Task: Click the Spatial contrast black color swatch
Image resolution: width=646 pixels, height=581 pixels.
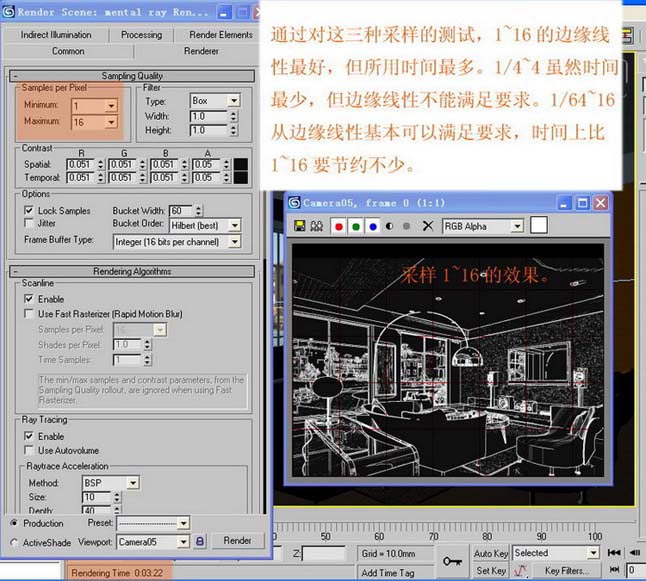Action: 241,164
